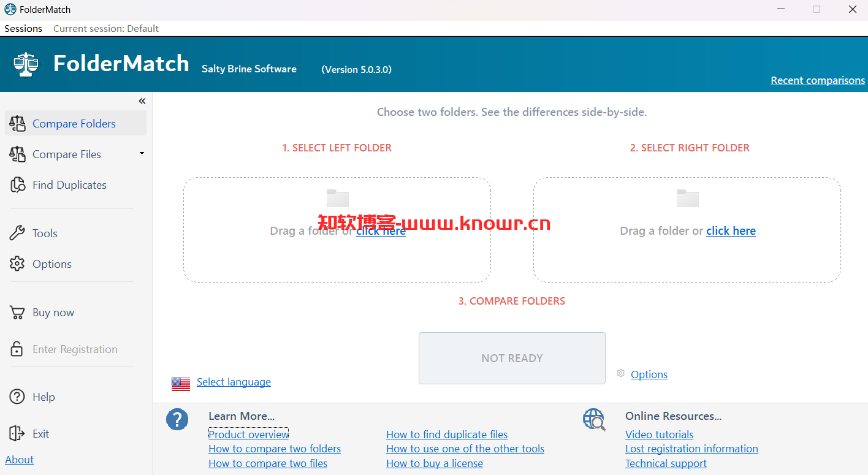The height and width of the screenshot is (475, 868).
Task: Click '3. COMPARE FOLDERS' heading
Action: click(x=512, y=301)
